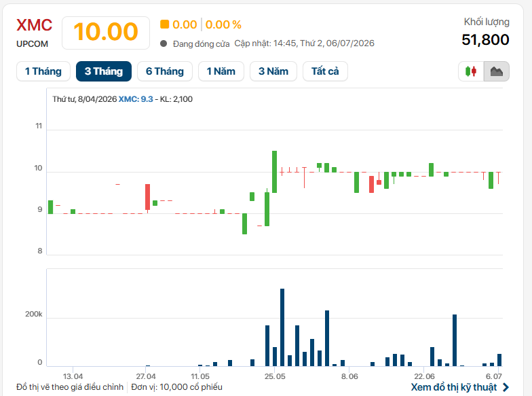Click chevron arrow next to Xem đồ thị kỹ thuật
This screenshot has width=532, height=396.
506,387
